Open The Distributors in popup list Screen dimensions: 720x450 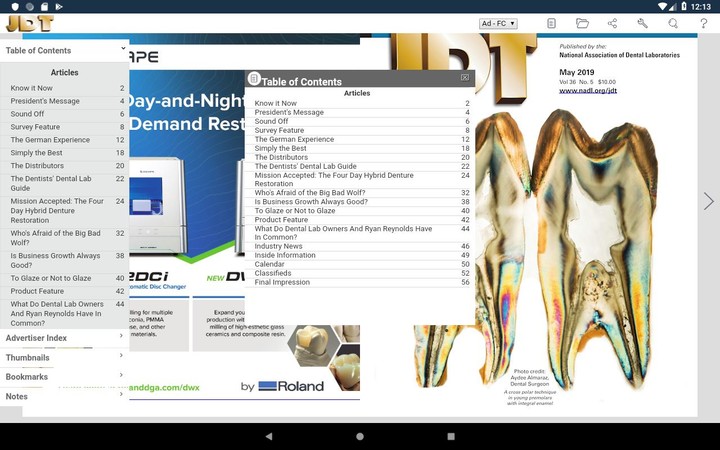tap(360, 158)
